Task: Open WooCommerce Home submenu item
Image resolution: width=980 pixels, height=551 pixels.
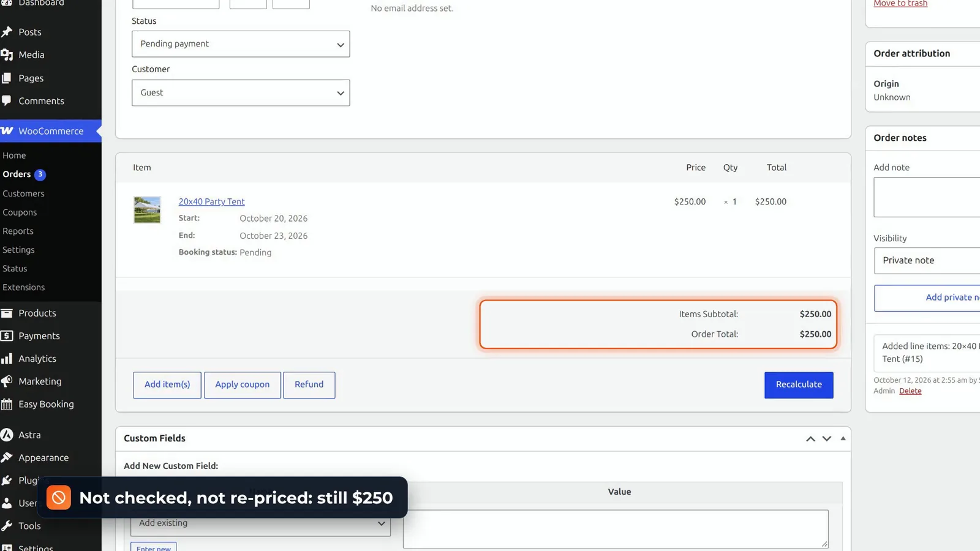Action: [14, 156]
